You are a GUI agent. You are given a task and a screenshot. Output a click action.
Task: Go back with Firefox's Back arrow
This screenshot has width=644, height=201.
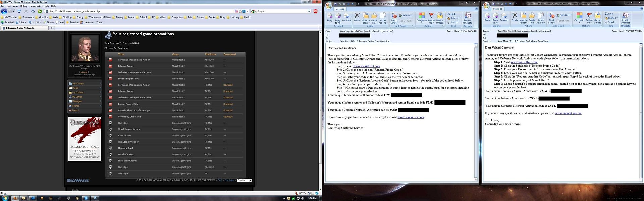click(4, 11)
